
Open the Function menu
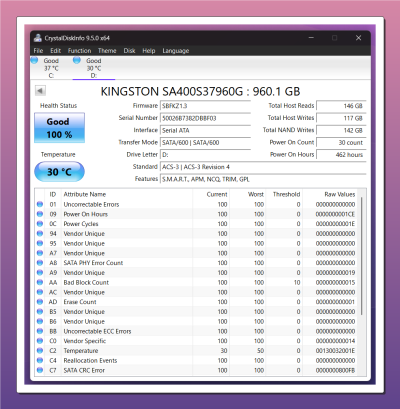click(79, 51)
